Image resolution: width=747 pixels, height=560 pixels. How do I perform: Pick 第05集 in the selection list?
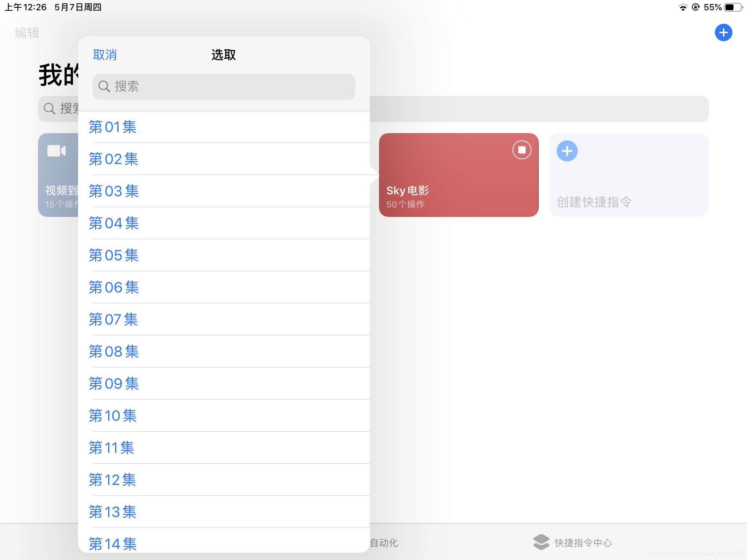pos(224,255)
